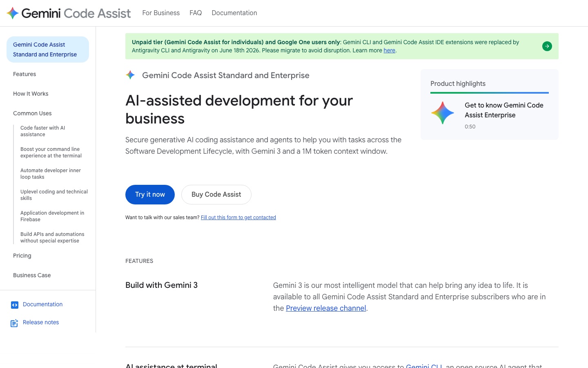Go to Business Case in the sidebar
588x368 pixels.
click(x=32, y=275)
